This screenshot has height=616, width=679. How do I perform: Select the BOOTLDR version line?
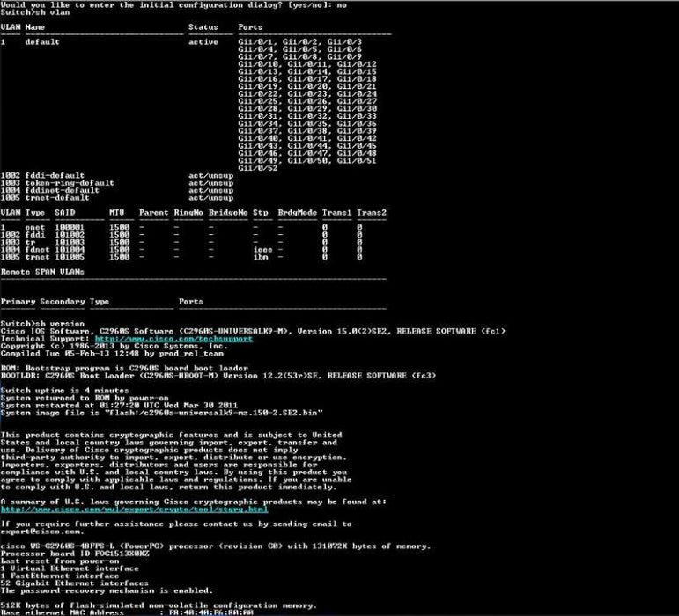218,376
